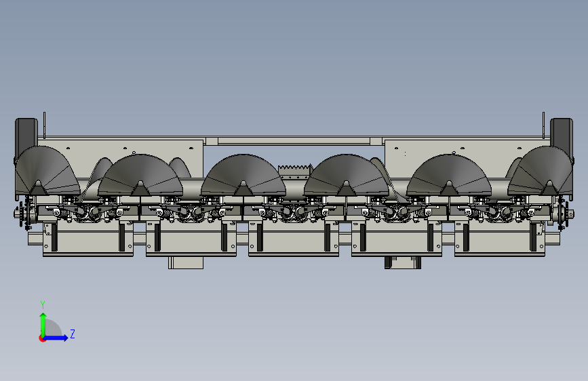Pick the long horizontal top crossbar of the model
Image resolution: width=588 pixels, height=381 pixels.
point(294,141)
